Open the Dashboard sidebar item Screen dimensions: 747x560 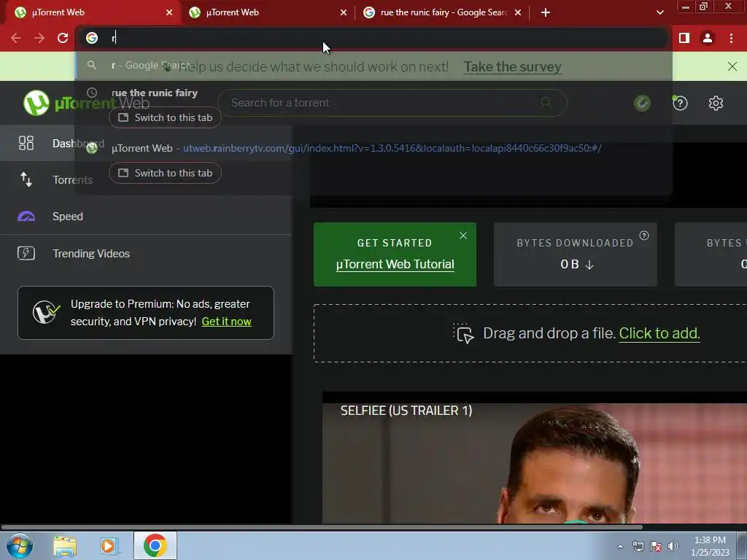[146, 144]
